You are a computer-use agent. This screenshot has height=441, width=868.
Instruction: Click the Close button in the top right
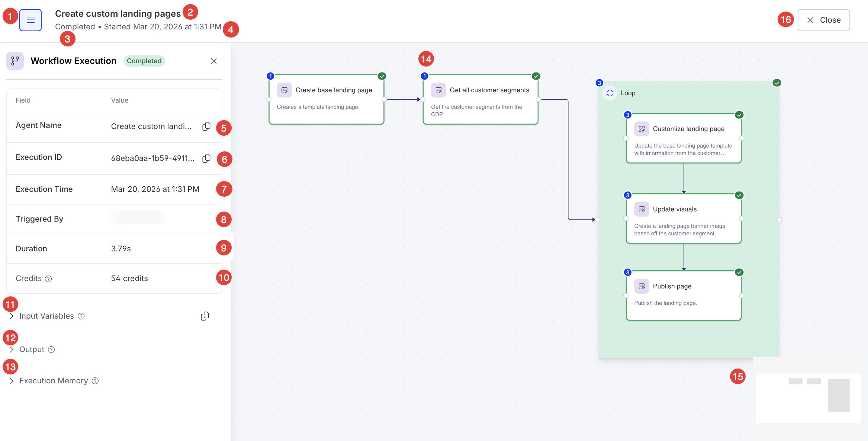click(823, 20)
